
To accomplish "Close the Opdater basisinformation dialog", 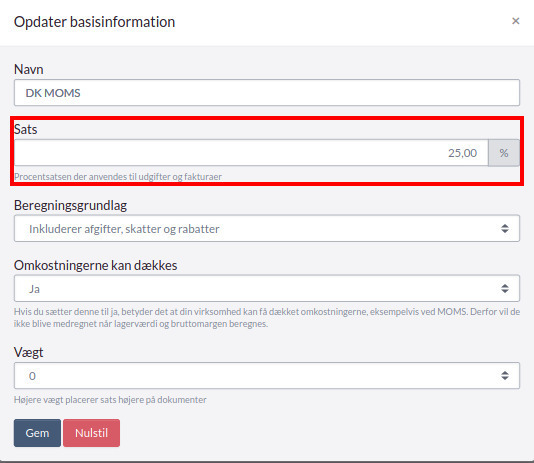I will pyautogui.click(x=515, y=21).
